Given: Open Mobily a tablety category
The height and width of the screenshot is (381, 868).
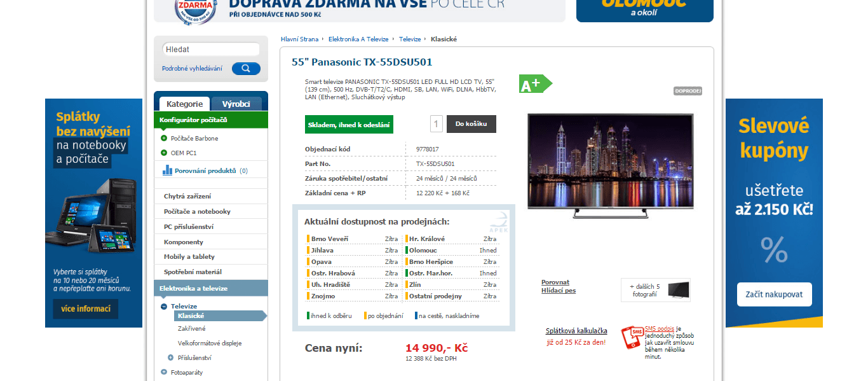Looking at the screenshot, I should pos(211,256).
